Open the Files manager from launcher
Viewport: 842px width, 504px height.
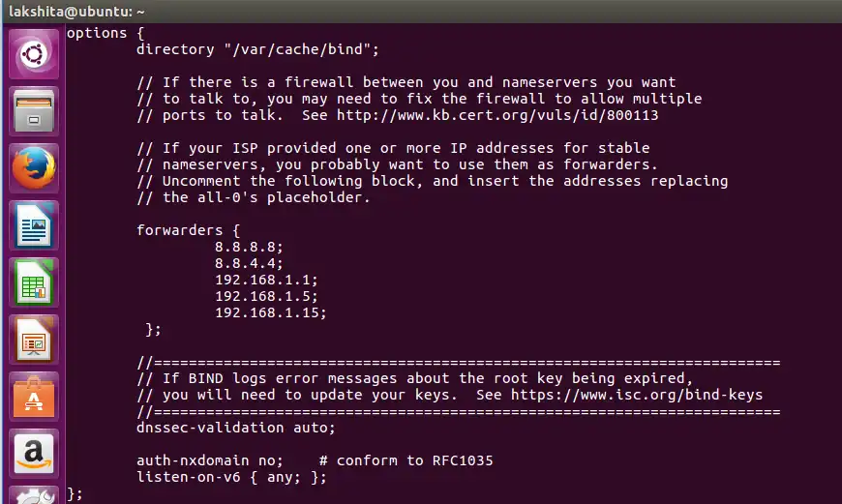[x=34, y=111]
